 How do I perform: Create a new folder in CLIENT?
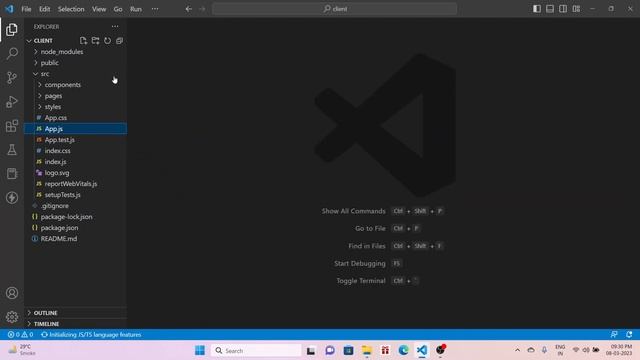(x=95, y=40)
